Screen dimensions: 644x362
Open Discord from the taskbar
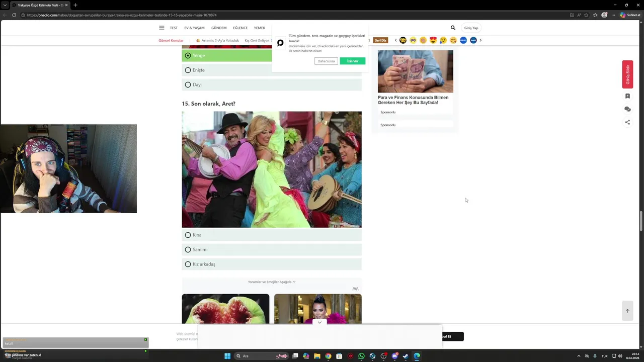click(394, 356)
